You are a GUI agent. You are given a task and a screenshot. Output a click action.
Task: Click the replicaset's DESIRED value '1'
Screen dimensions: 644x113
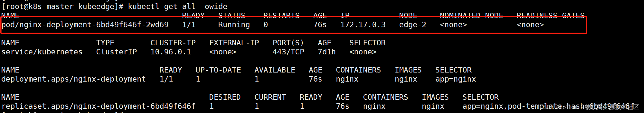point(212,106)
